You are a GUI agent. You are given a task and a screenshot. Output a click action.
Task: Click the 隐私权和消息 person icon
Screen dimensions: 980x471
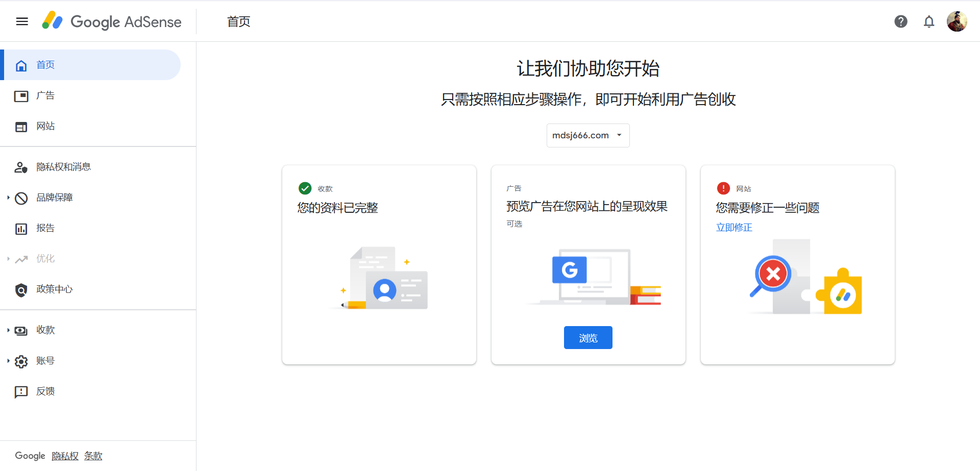click(21, 167)
